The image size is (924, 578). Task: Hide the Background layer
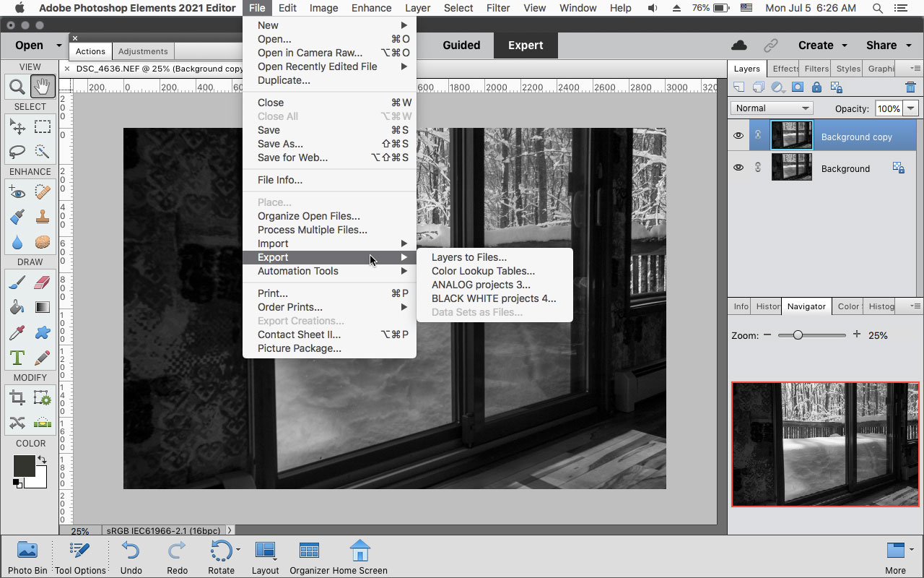click(x=738, y=167)
